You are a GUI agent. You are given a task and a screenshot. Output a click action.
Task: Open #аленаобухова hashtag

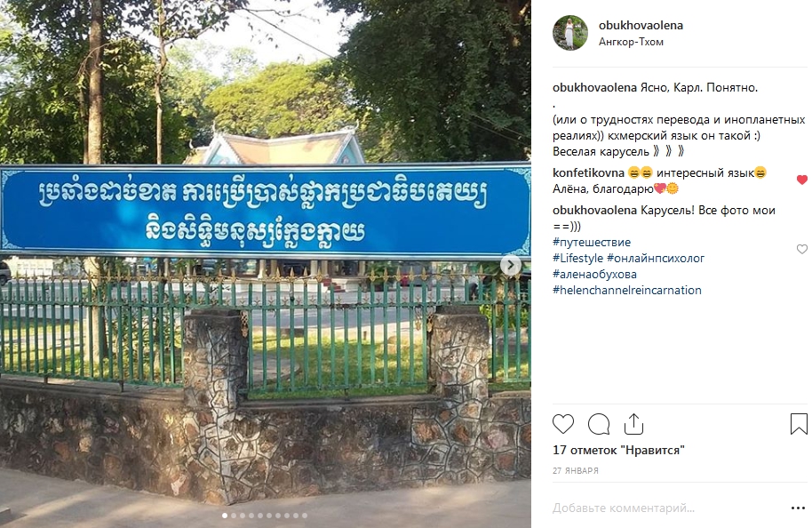pos(594,274)
